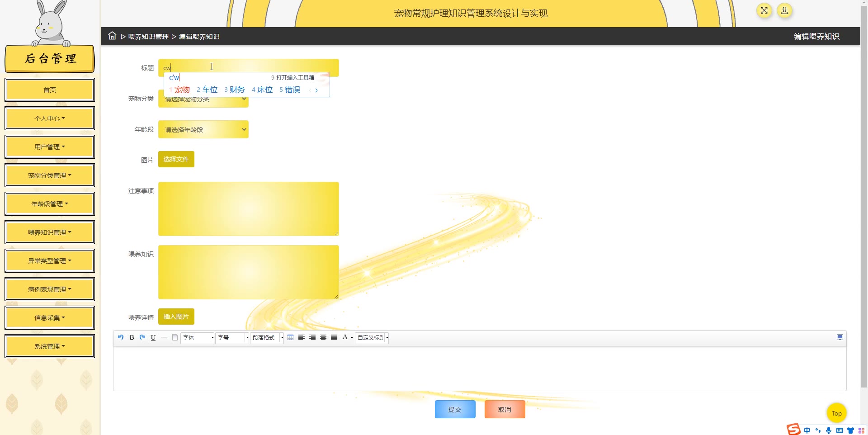Screen dimensions: 868x435
Task: Click the home icon in the breadcrumb
Action: (x=112, y=36)
